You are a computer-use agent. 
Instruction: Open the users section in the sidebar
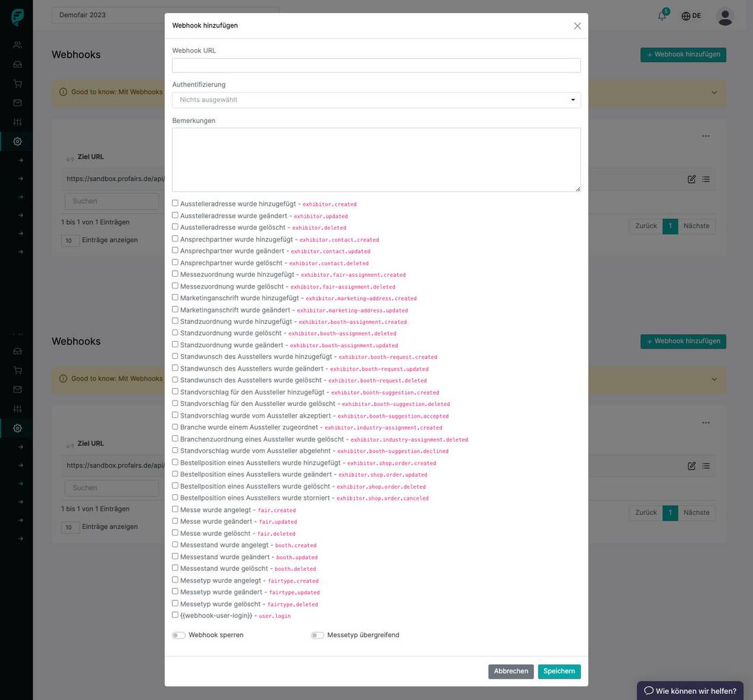tap(17, 45)
